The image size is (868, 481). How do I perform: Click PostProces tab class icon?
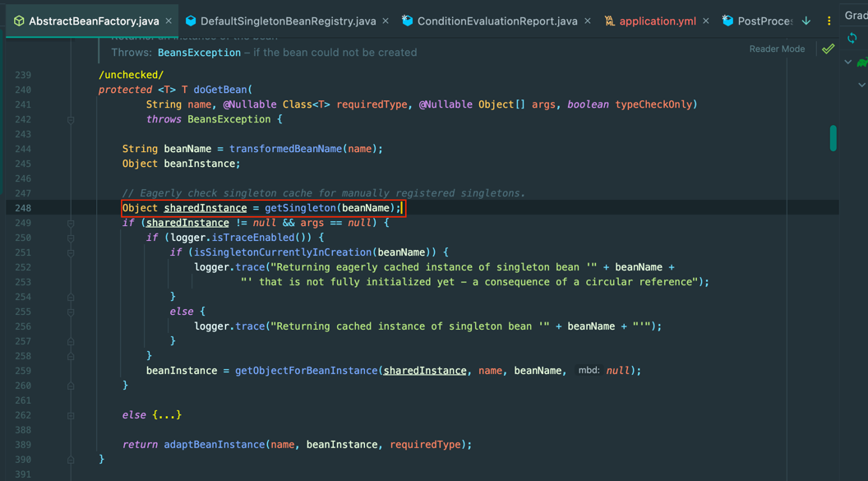point(728,21)
